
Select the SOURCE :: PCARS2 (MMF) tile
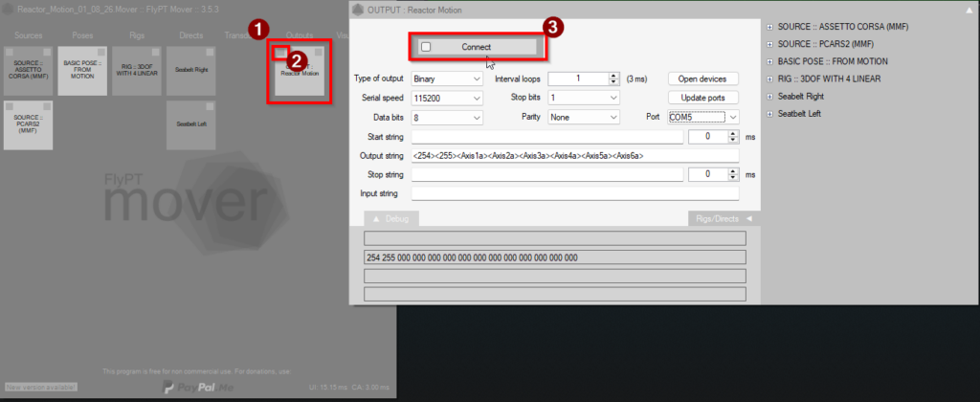pos(28,125)
